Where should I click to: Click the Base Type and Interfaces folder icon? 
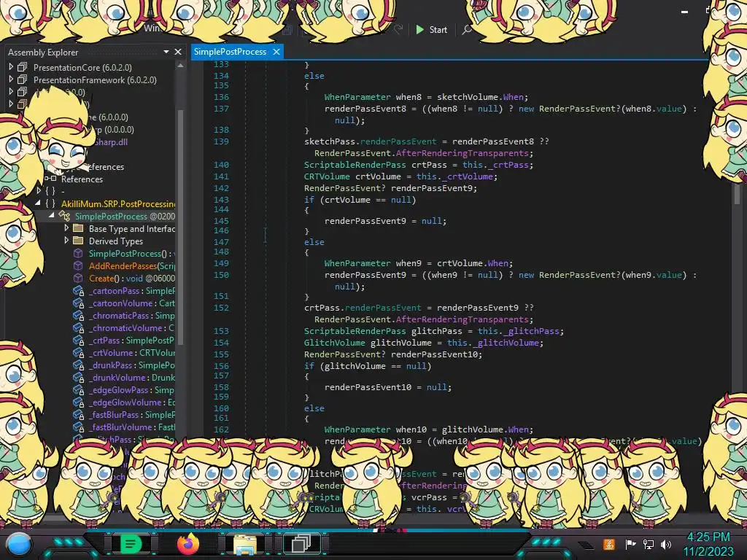click(x=79, y=228)
